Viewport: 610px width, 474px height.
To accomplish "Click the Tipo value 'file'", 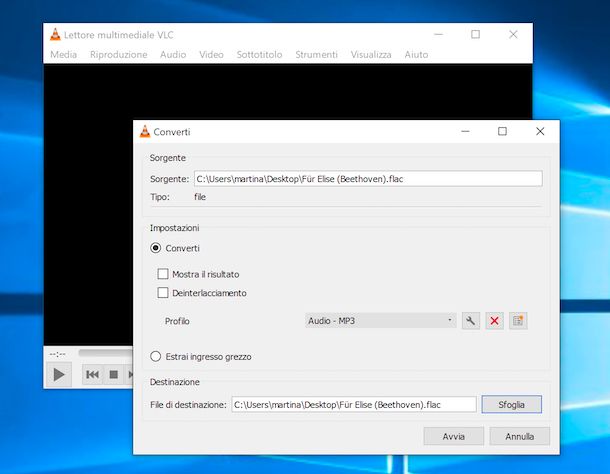I will tap(200, 197).
